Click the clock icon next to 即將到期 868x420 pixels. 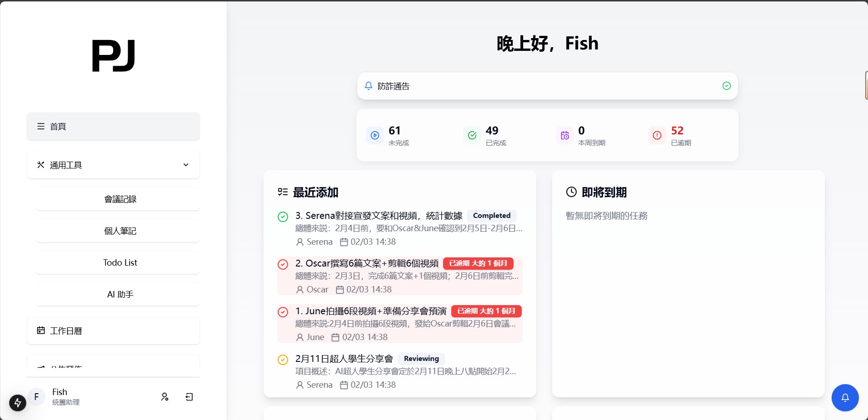571,192
